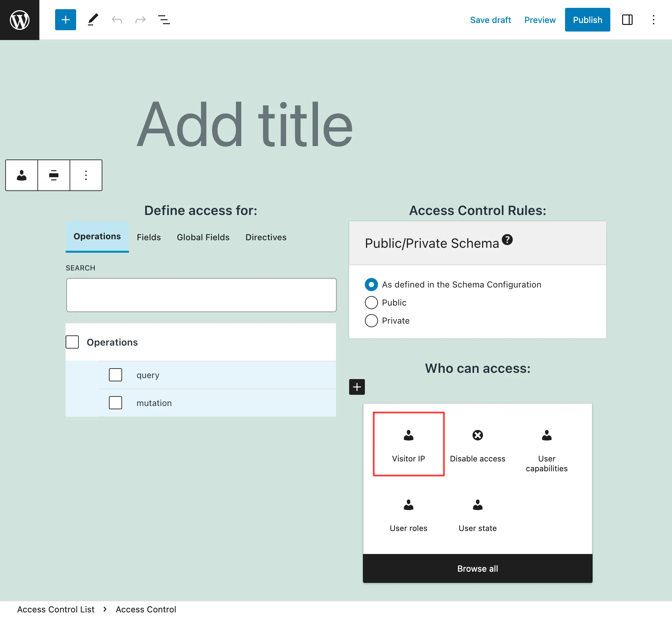Click the Browse all button
The height and width of the screenshot is (617, 672).
477,568
